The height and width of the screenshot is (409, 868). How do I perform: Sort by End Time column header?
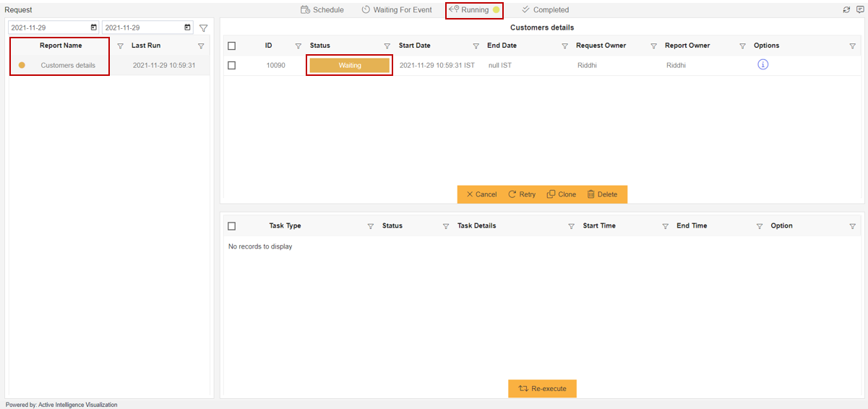(x=692, y=225)
